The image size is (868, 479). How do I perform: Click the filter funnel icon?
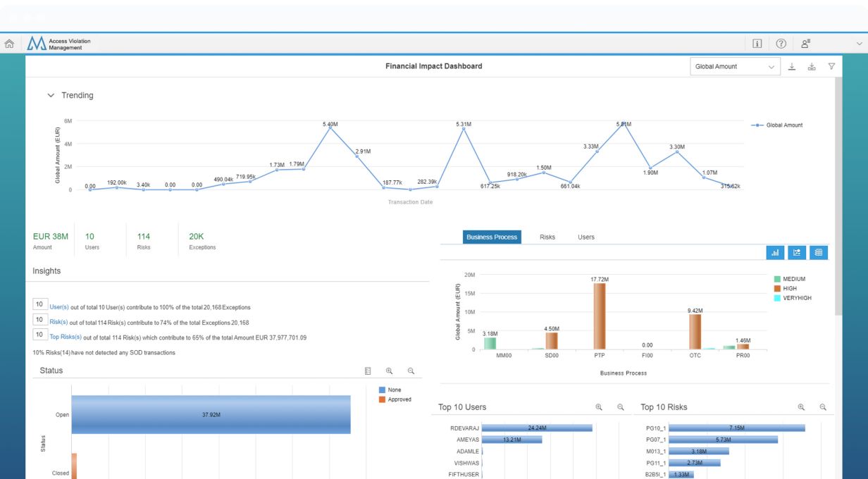pyautogui.click(x=831, y=66)
